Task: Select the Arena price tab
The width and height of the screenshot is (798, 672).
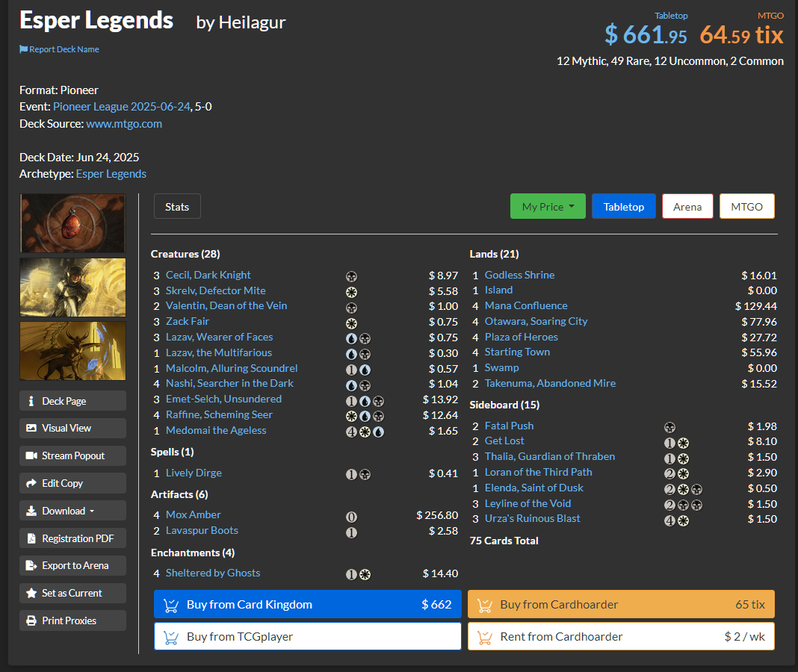Action: 687,207
